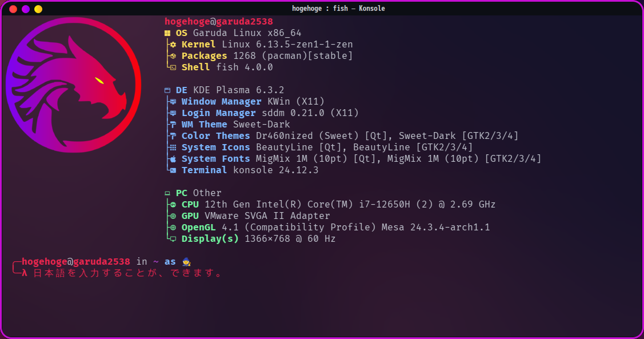Click 'sddm 0.21.0 (X11)' text

point(310,113)
